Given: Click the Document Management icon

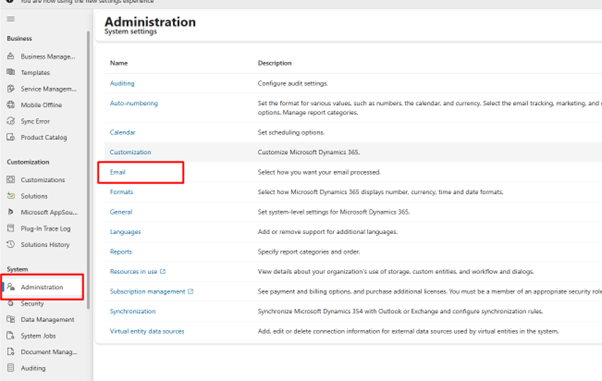Looking at the screenshot, I should [11, 351].
